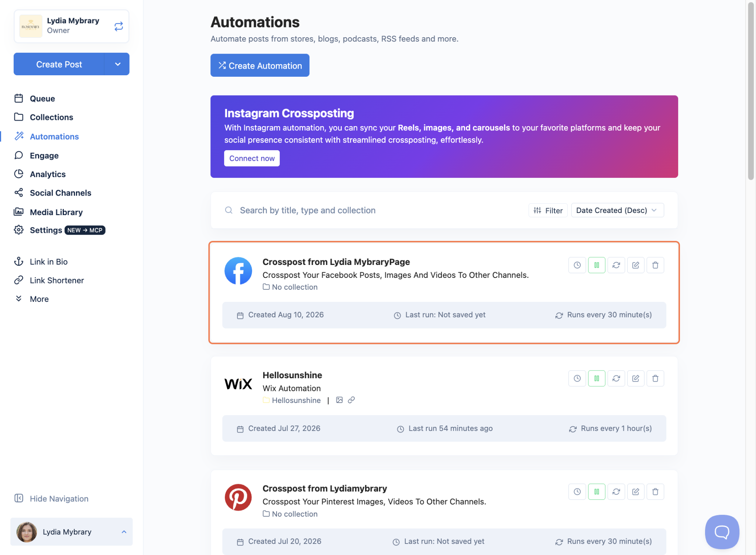
Task: Refresh the Hellosunshine automation
Action: pos(616,378)
